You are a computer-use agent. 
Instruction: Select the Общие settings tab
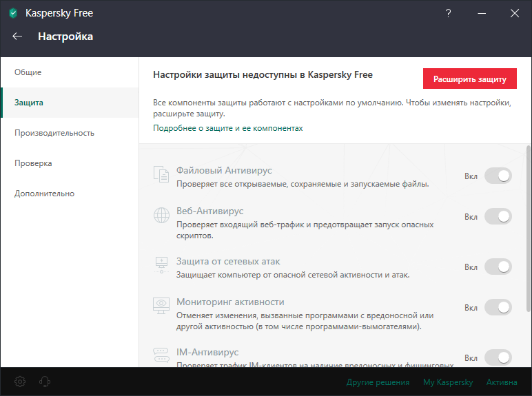click(28, 72)
